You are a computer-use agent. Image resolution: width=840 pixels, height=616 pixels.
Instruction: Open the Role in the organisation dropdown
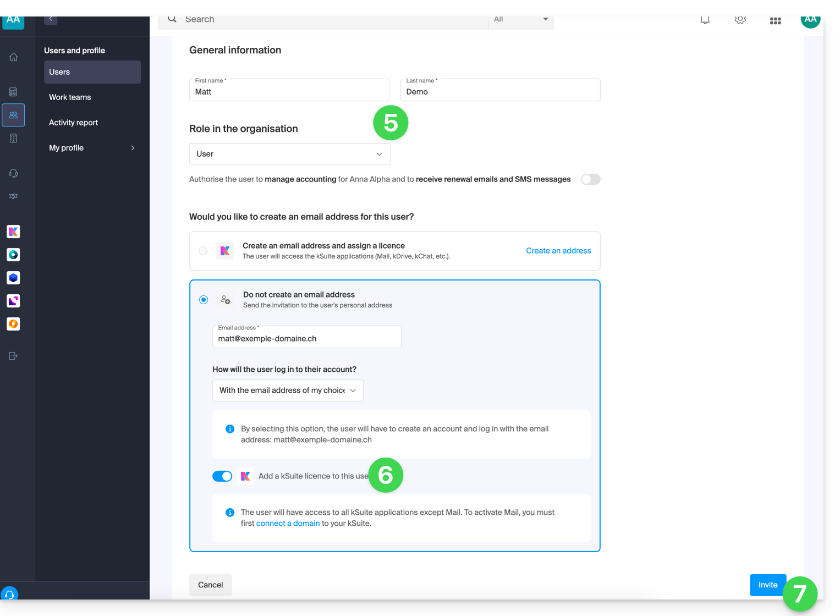tap(289, 154)
